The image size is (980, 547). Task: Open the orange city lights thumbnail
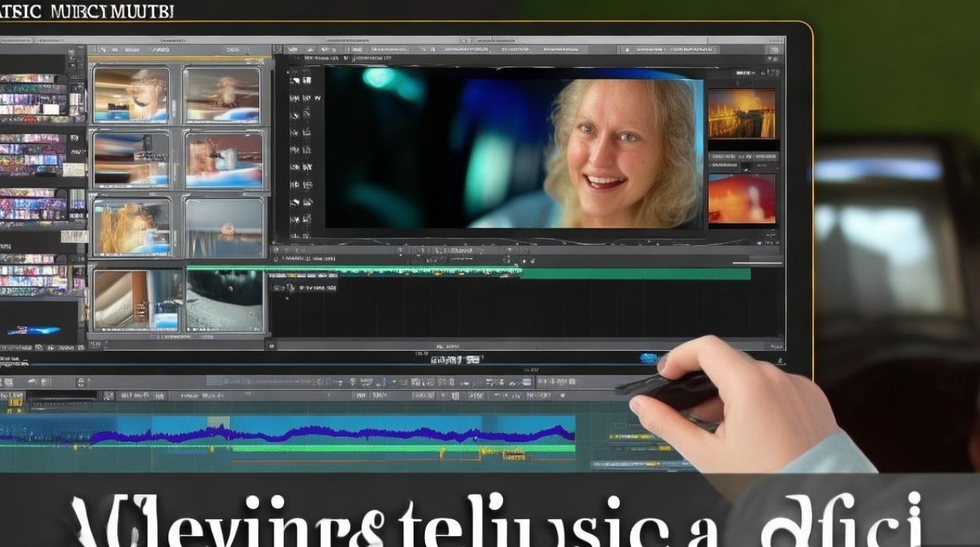[x=742, y=114]
